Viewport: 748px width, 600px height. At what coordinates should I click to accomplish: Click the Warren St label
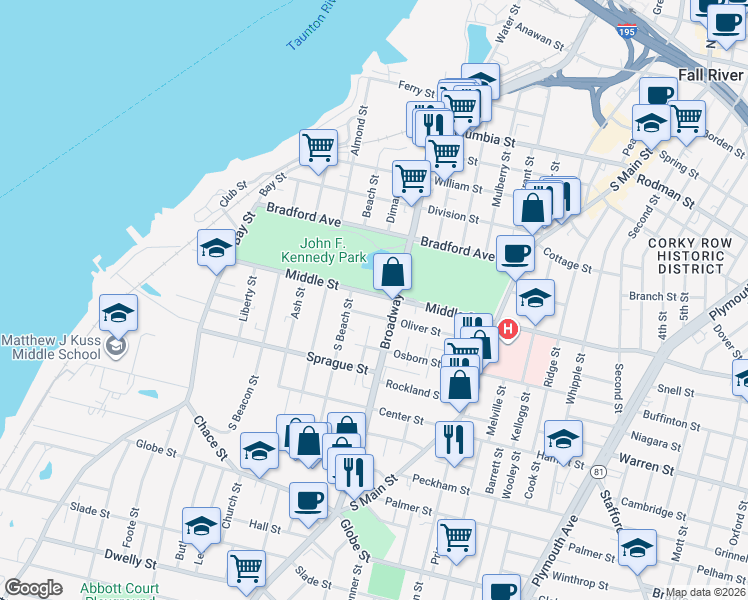(x=646, y=465)
